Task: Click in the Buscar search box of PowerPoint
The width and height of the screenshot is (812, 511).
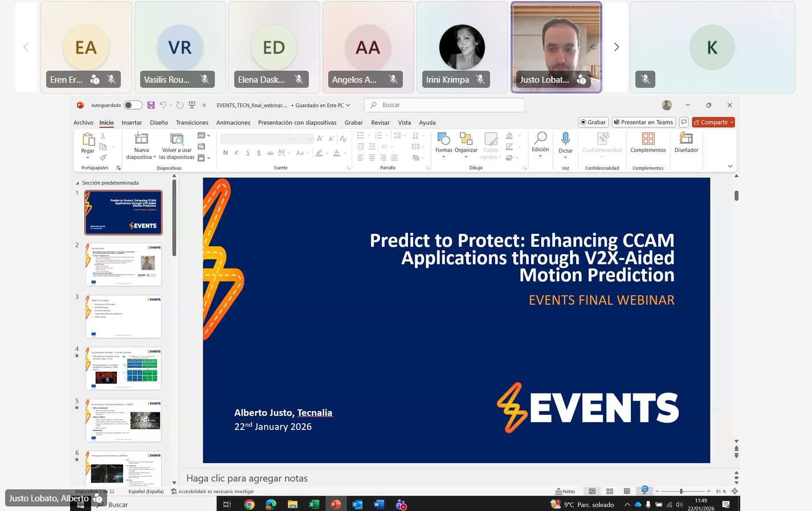Action: pos(444,105)
